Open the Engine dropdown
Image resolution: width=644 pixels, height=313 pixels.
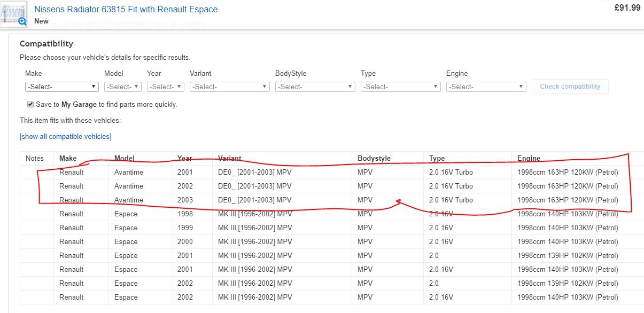(x=486, y=87)
